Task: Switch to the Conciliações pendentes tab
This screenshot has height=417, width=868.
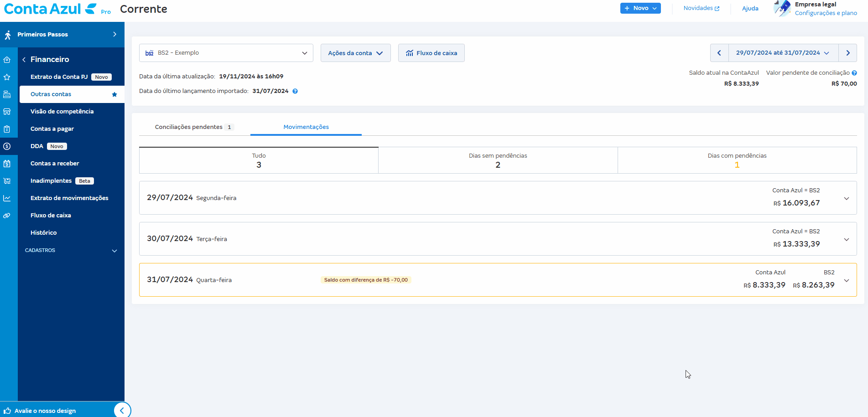Action: click(x=194, y=127)
